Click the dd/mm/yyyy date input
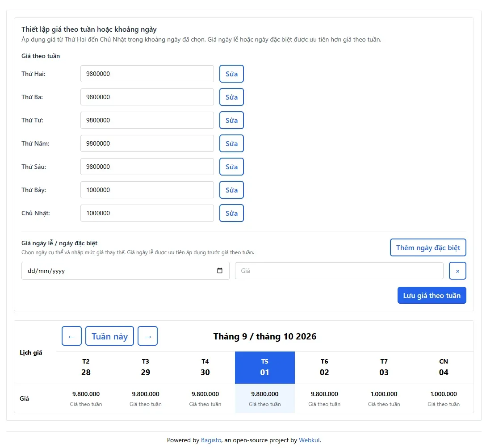 (x=126, y=271)
